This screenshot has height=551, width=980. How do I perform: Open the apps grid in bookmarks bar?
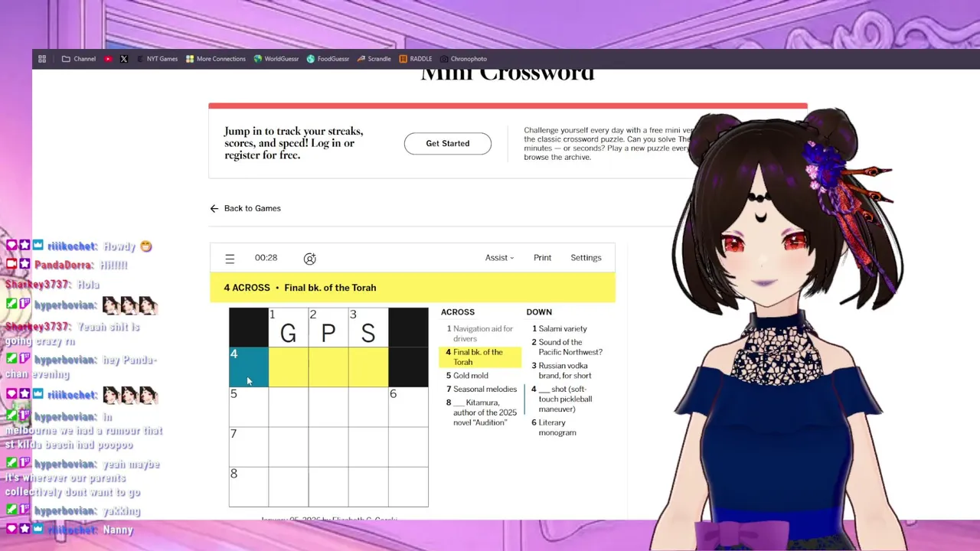42,59
